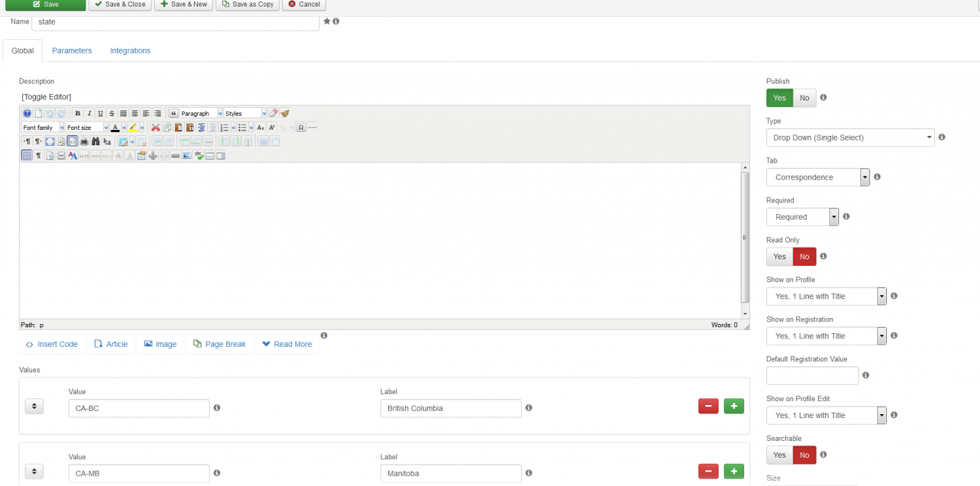Click the copy icon in the editor toolbar
This screenshot has width=980, height=486.
click(167, 127)
